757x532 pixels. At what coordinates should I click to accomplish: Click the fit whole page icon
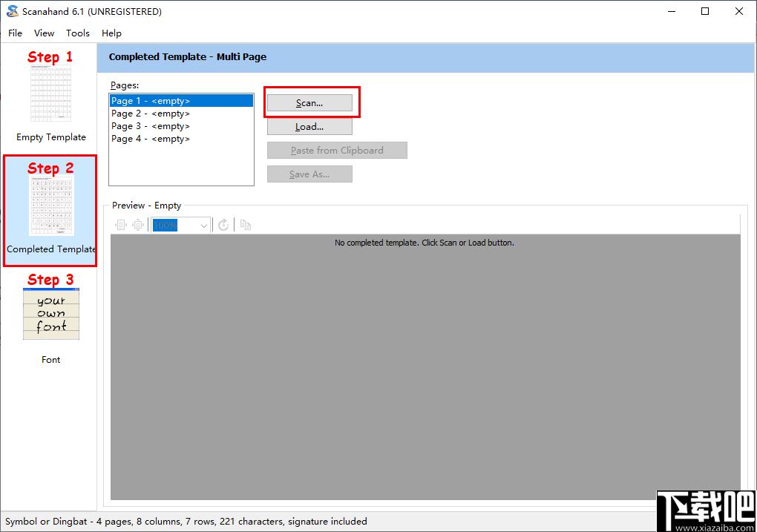point(139,225)
